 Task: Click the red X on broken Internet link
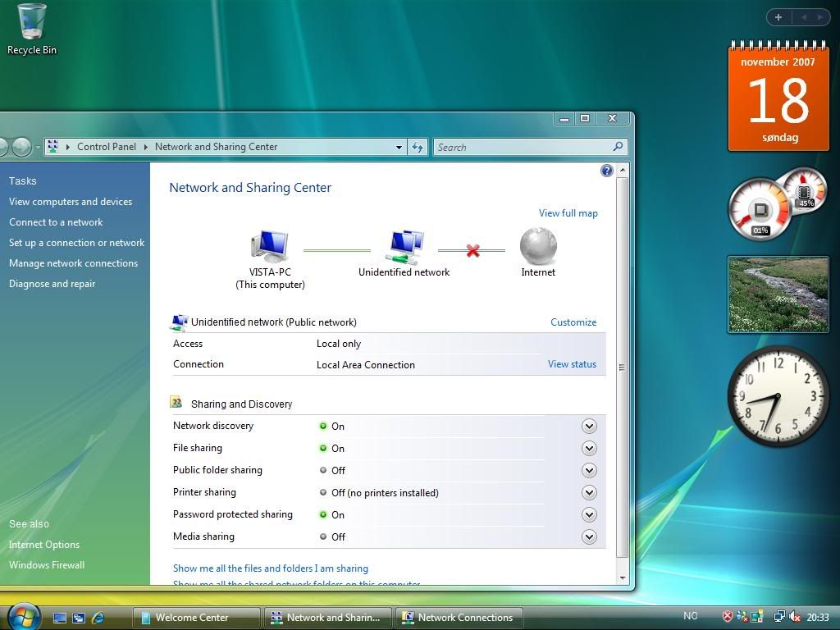pyautogui.click(x=472, y=250)
